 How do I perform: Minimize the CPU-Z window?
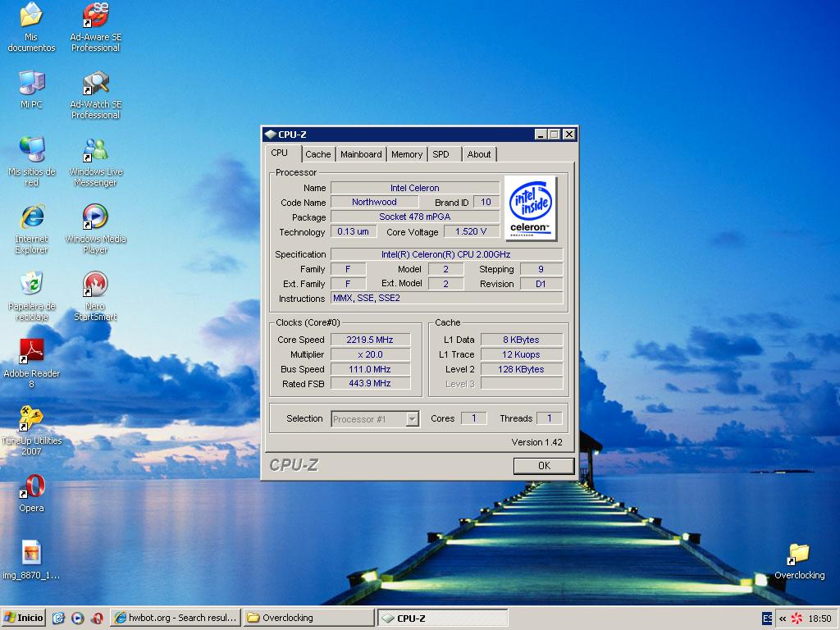point(541,135)
